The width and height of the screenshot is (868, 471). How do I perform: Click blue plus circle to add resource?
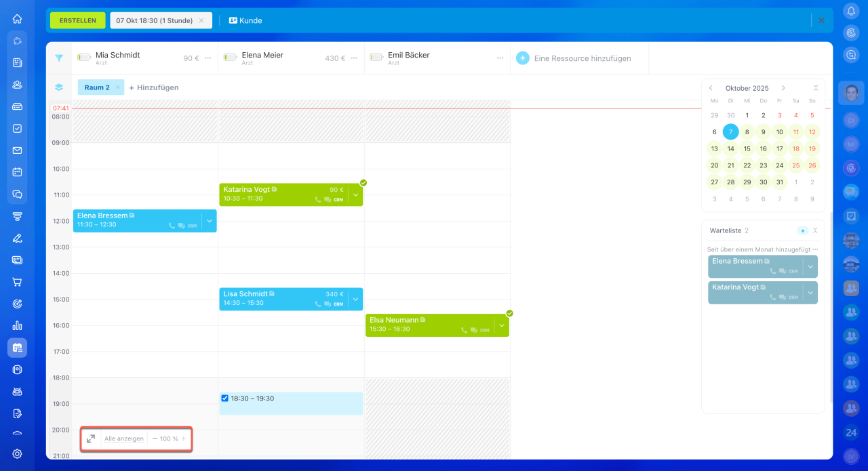pos(523,58)
